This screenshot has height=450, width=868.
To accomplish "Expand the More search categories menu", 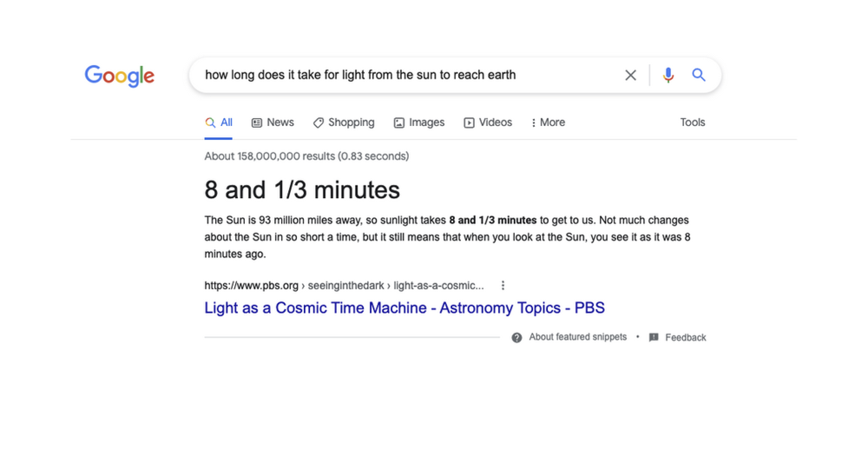I will (548, 122).
